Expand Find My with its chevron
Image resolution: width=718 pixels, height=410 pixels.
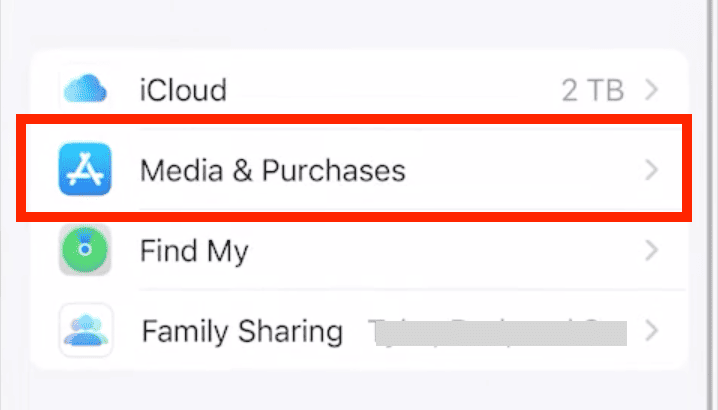652,250
